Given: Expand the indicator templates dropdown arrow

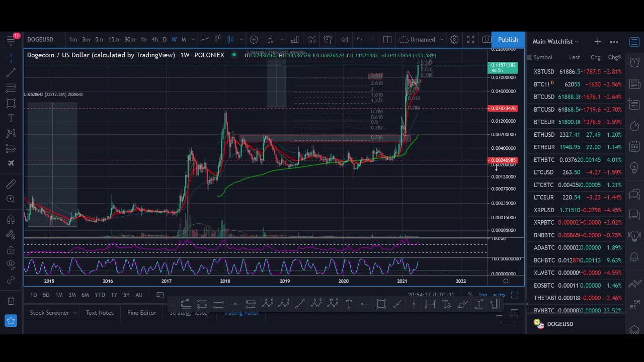Looking at the screenshot, I should pyautogui.click(x=282, y=40).
